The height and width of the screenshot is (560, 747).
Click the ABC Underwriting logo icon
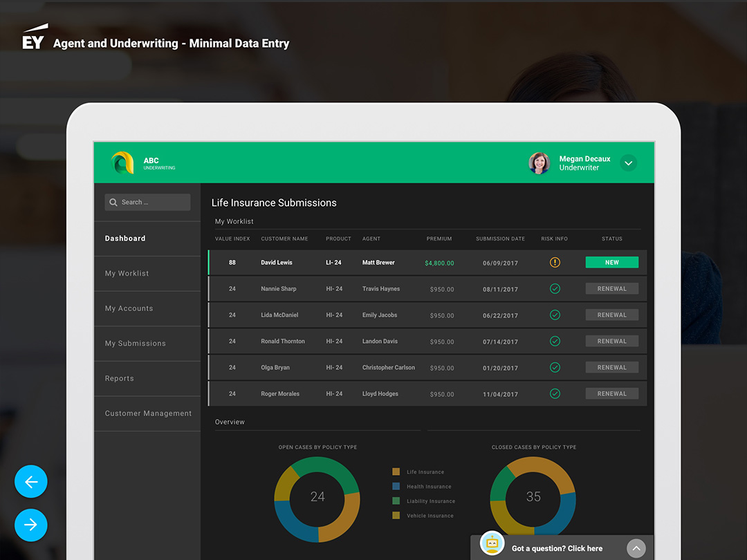[x=122, y=163]
